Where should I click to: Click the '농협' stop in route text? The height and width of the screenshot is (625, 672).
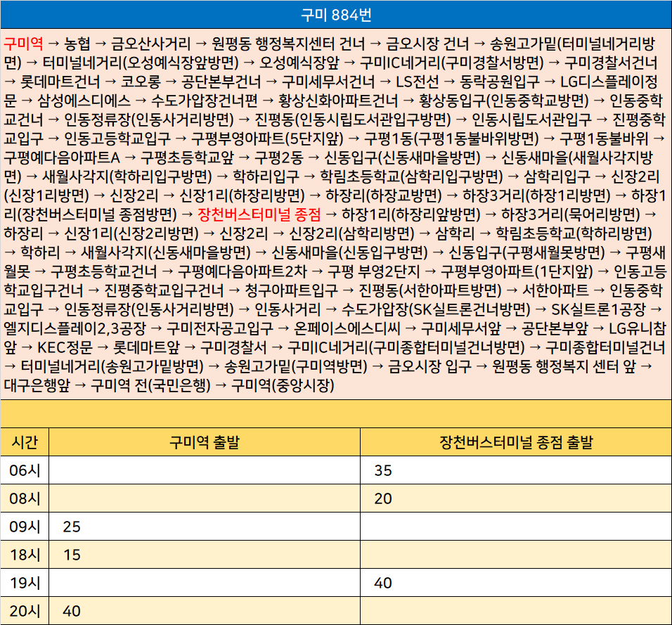point(77,44)
